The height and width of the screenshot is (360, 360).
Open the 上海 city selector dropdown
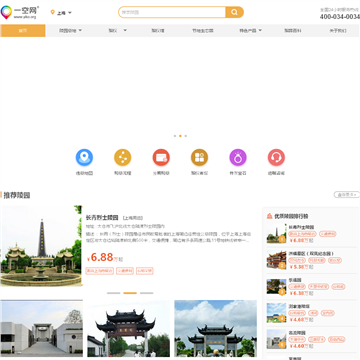point(64,13)
